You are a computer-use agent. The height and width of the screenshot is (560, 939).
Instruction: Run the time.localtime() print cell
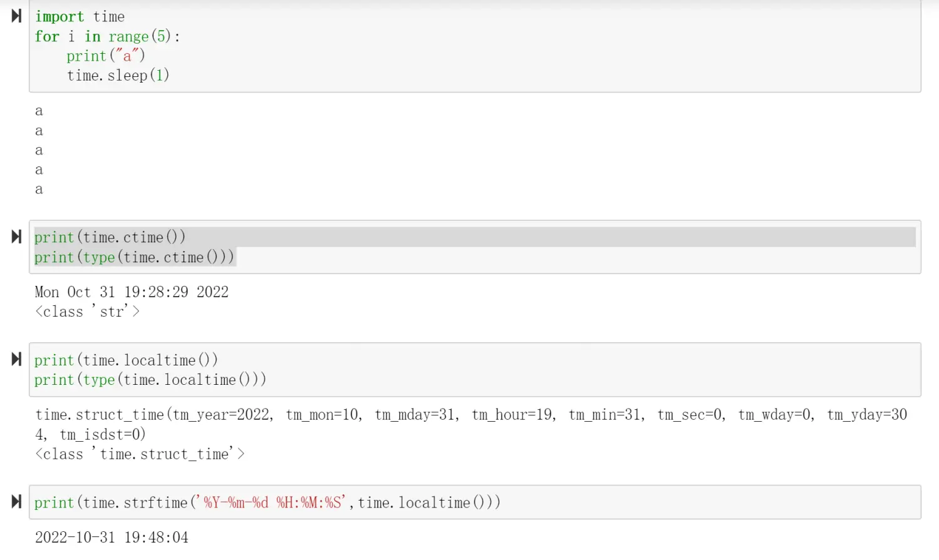(16, 359)
